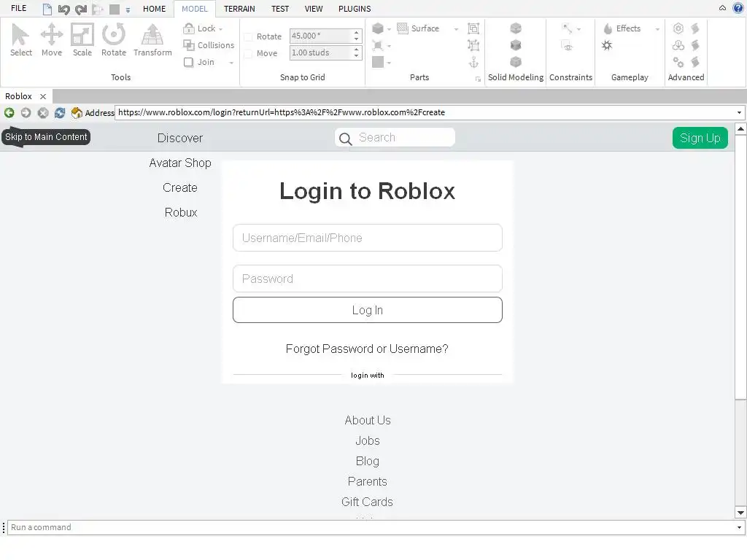
Task: Open the FILE menu
Action: pyautogui.click(x=18, y=9)
